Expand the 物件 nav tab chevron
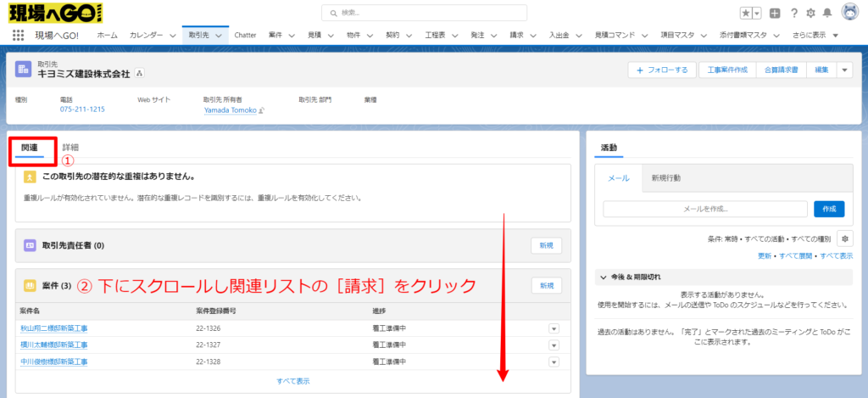The width and height of the screenshot is (868, 398). pos(370,35)
